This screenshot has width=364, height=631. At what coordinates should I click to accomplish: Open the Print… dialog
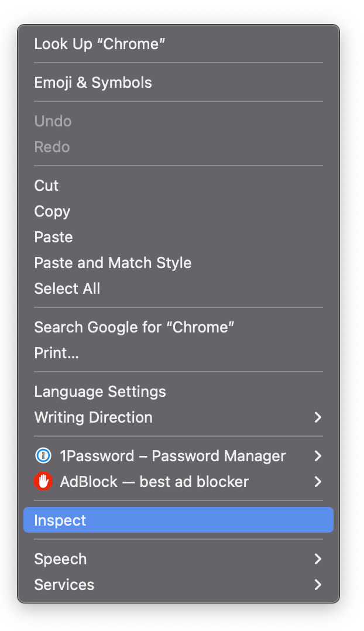[56, 353]
